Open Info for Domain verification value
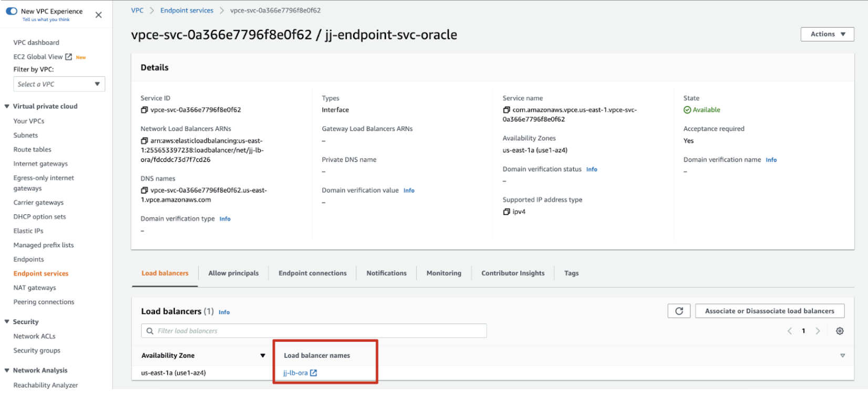868x397 pixels. (x=409, y=191)
